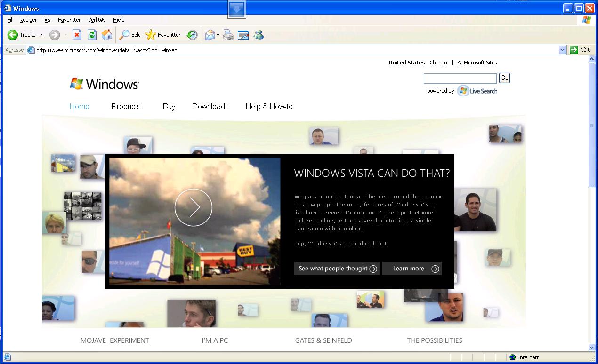This screenshot has height=364, width=598.
Task: Open the Favoritter menu
Action: [69, 20]
